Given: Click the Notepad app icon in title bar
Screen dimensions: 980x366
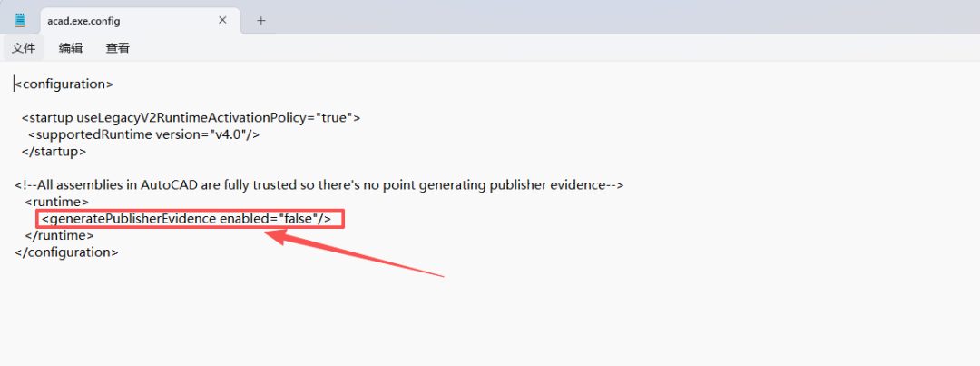Looking at the screenshot, I should pos(20,20).
